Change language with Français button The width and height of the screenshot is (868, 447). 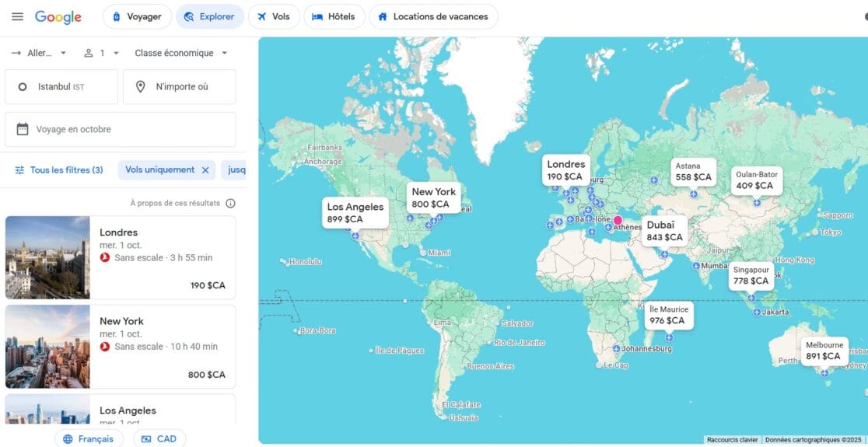tap(89, 438)
